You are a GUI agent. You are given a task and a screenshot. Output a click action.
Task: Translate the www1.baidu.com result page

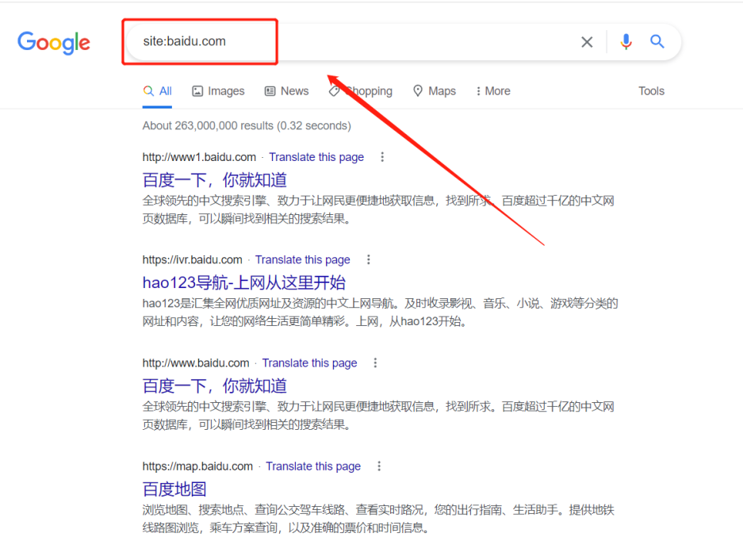click(316, 157)
